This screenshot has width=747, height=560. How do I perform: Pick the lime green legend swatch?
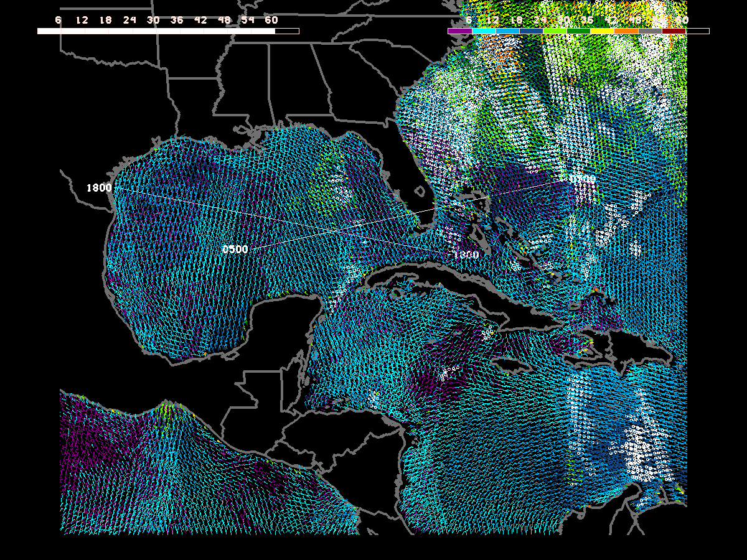(x=555, y=30)
